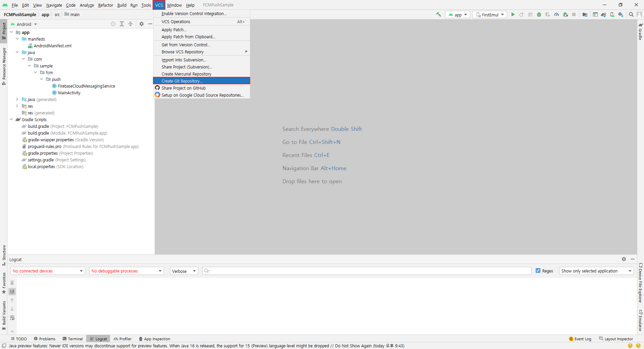The height and width of the screenshot is (349, 644).
Task: Hide the Logcat panel minus icon
Action: [x=633, y=259]
